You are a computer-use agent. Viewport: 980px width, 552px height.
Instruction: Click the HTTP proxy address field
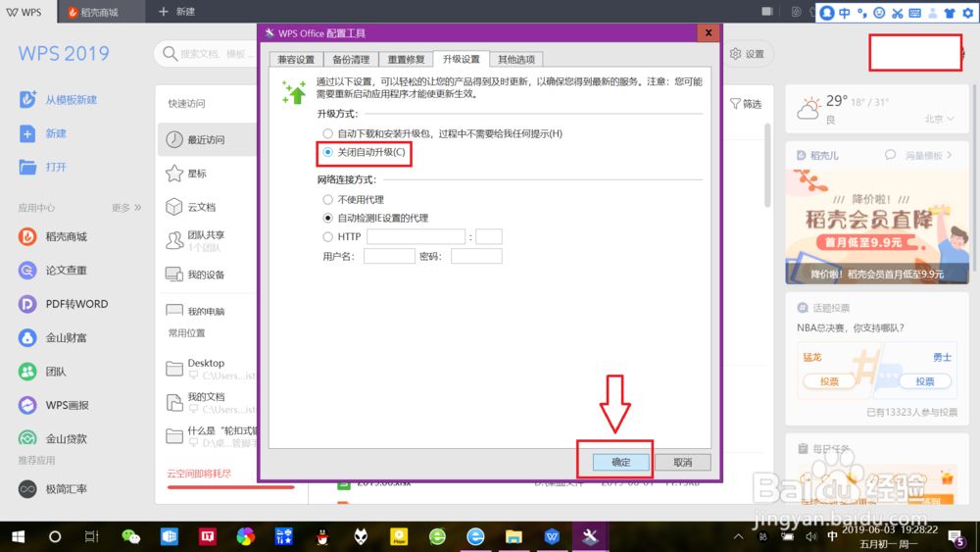[416, 237]
